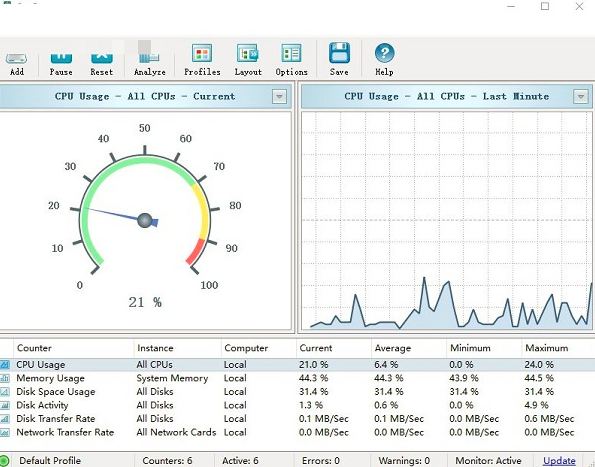Click the Add counter toolbar icon
595x467 pixels.
click(16, 58)
